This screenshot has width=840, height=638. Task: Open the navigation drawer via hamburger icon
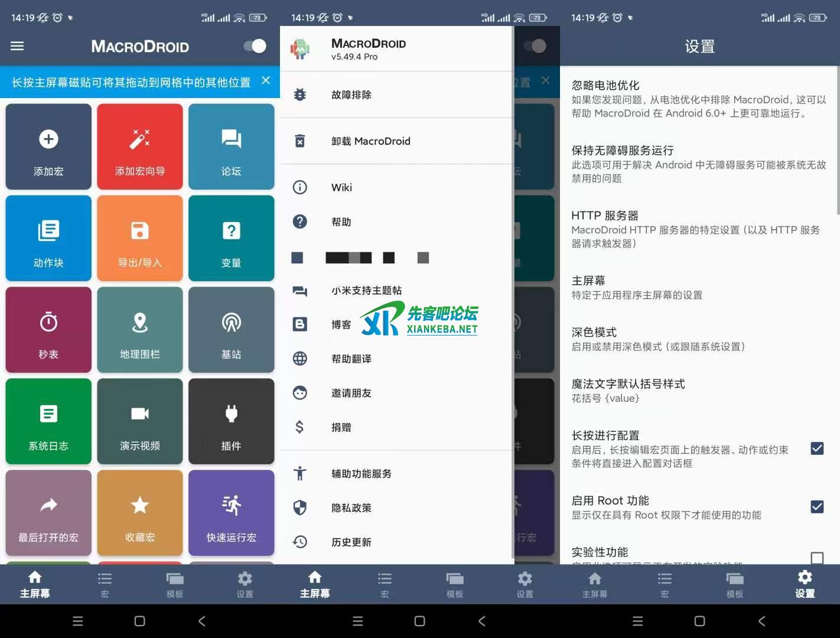[x=17, y=46]
